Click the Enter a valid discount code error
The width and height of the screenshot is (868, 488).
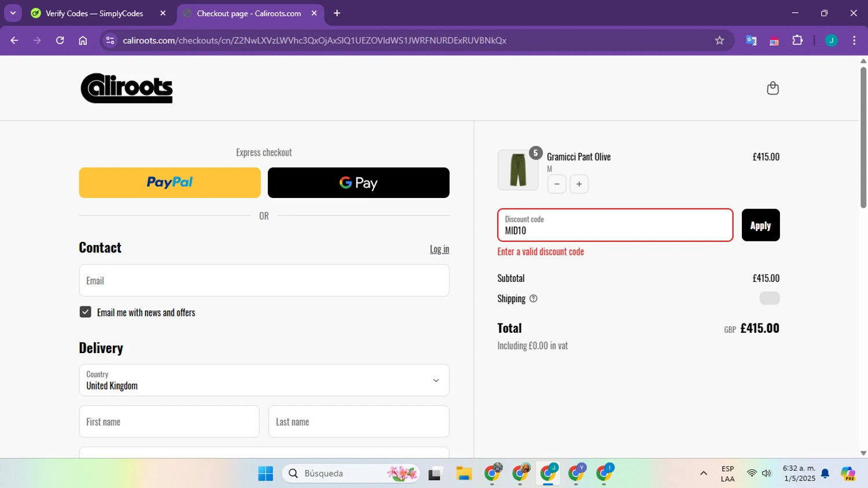tap(540, 252)
